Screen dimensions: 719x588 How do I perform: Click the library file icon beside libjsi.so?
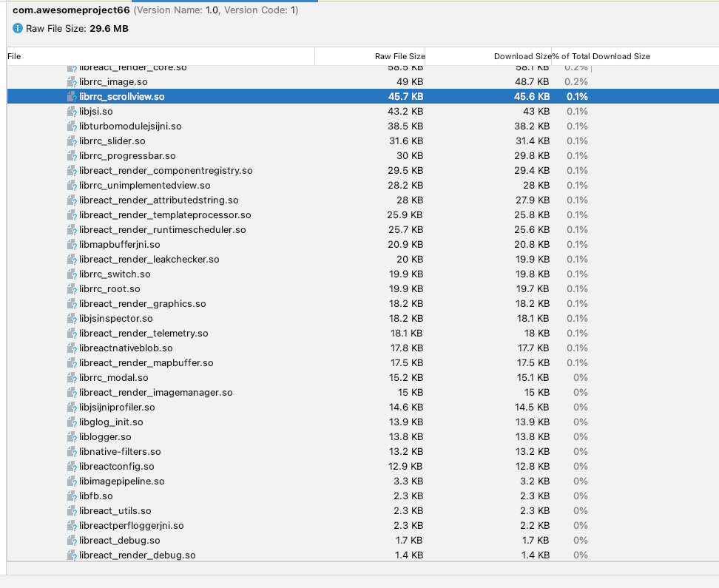coord(71,111)
